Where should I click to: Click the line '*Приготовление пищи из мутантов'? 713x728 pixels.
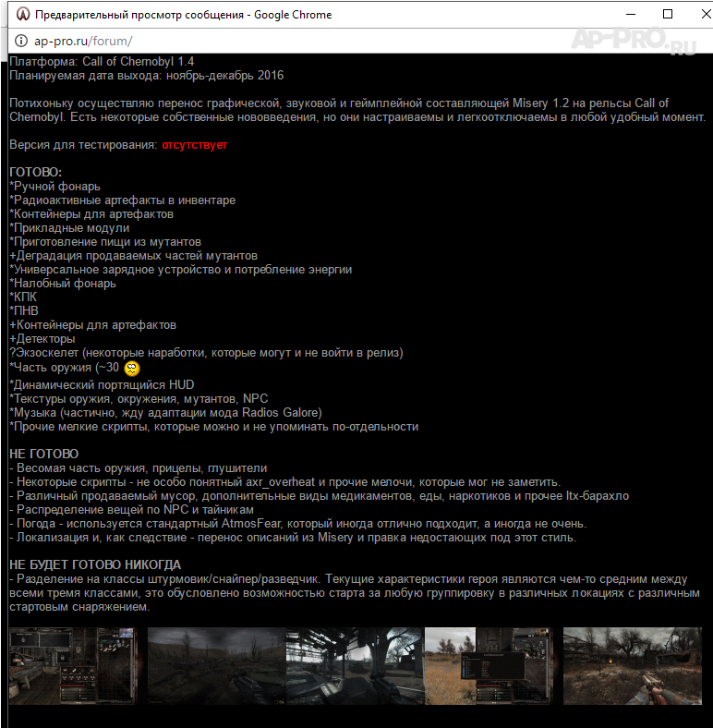pyautogui.click(x=105, y=242)
